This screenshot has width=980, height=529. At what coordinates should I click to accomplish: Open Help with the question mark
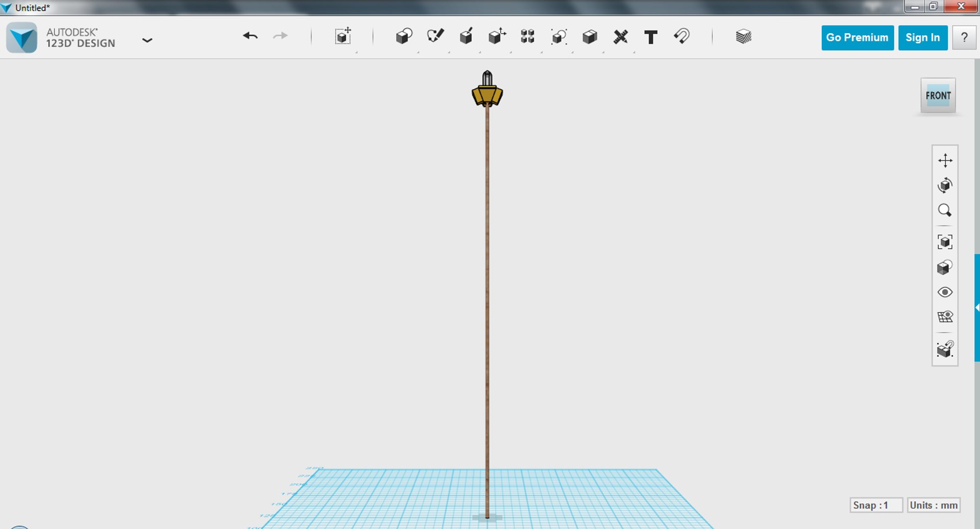pos(964,38)
